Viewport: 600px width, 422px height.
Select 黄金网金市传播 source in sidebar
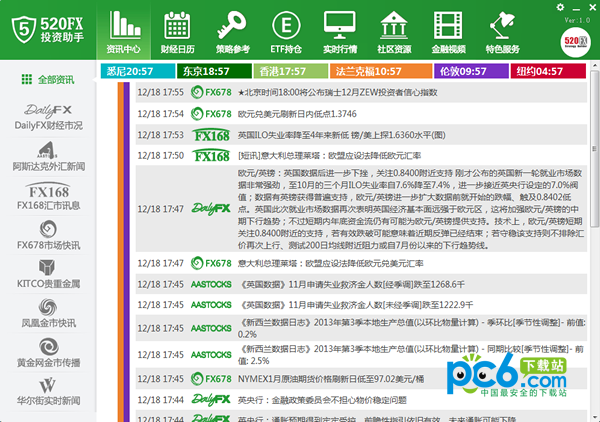[x=48, y=352]
